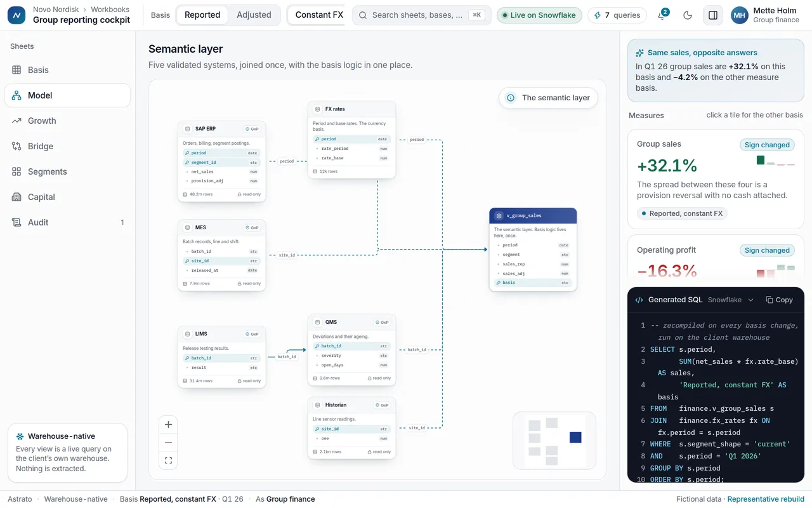Toggle the right side panel icon
This screenshot has width=812, height=508.
pyautogui.click(x=713, y=15)
